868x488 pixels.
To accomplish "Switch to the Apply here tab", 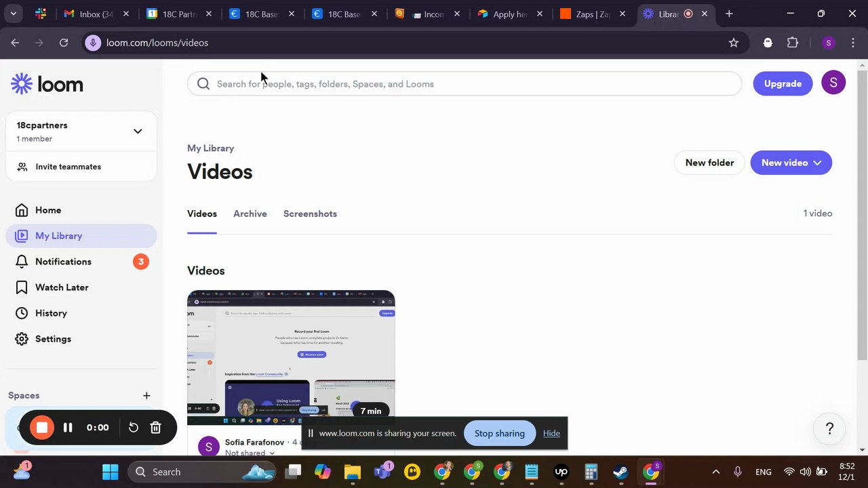I will tap(511, 14).
